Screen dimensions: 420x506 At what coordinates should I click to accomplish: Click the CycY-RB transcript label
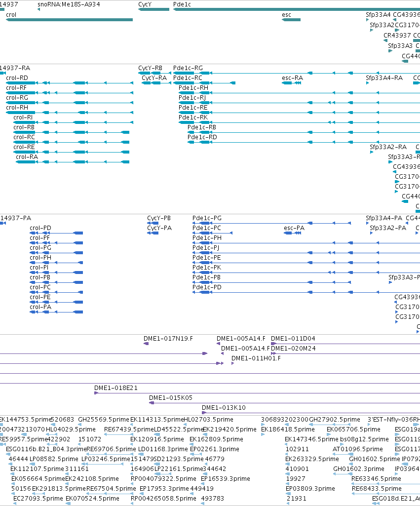[x=151, y=68]
